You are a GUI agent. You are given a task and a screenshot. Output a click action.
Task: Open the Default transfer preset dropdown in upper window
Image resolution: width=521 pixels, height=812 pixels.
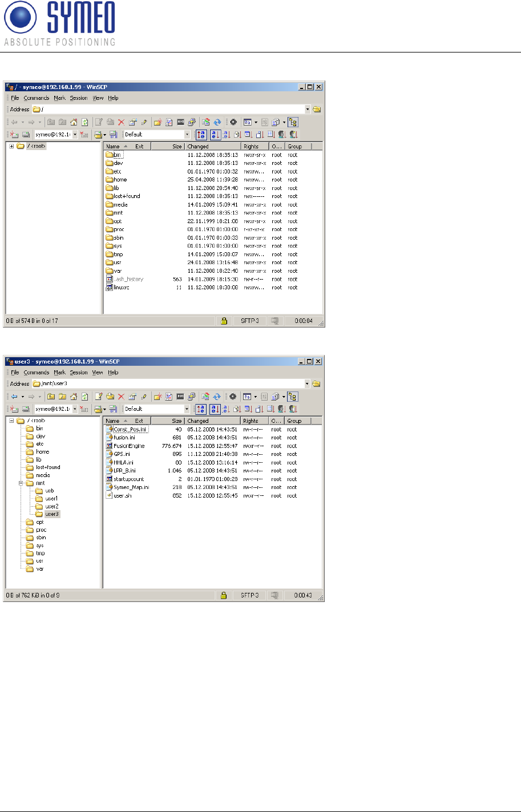[188, 135]
